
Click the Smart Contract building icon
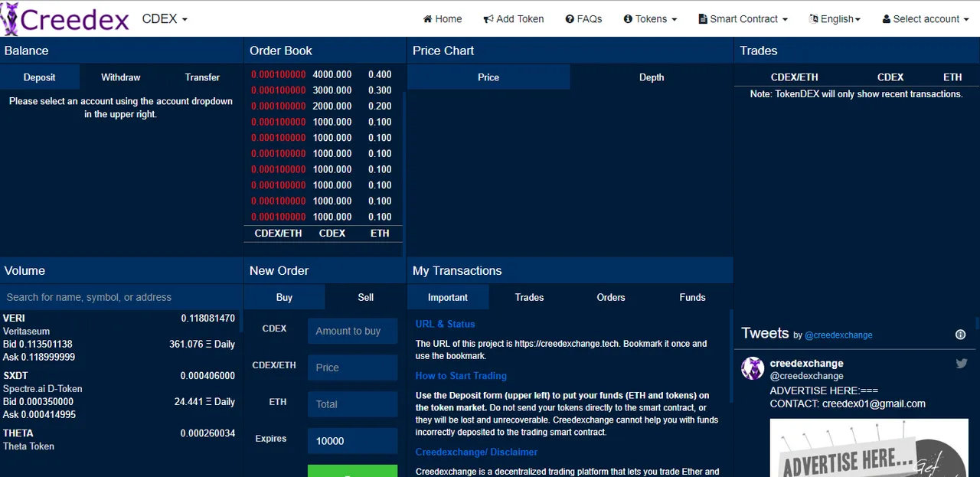(703, 19)
